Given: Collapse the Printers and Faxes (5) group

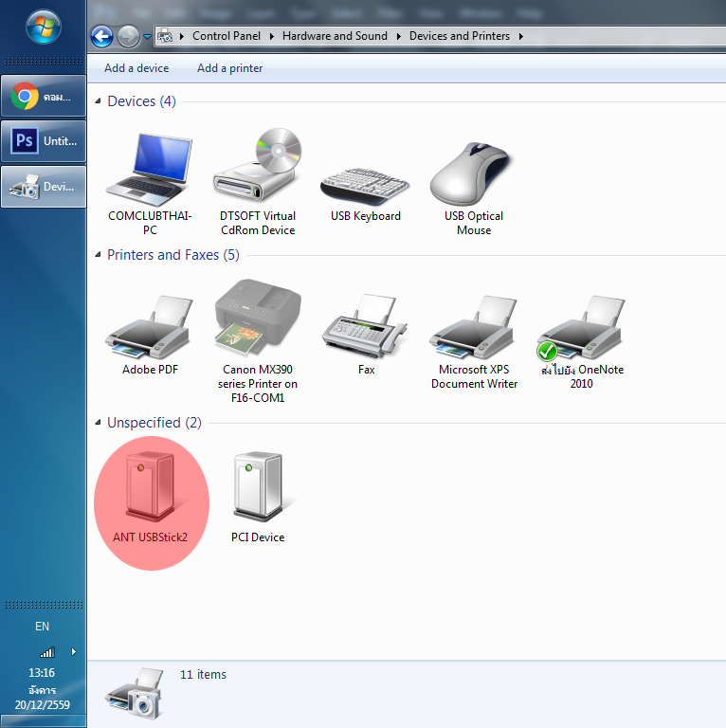Looking at the screenshot, I should pos(98,254).
